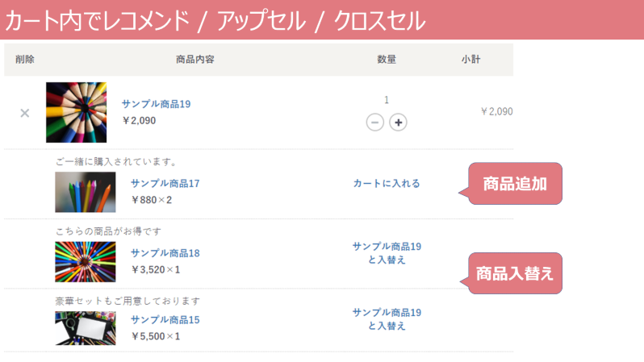The width and height of the screenshot is (644, 362).
Task: Click the 商品内容 column header
Action: (194, 60)
